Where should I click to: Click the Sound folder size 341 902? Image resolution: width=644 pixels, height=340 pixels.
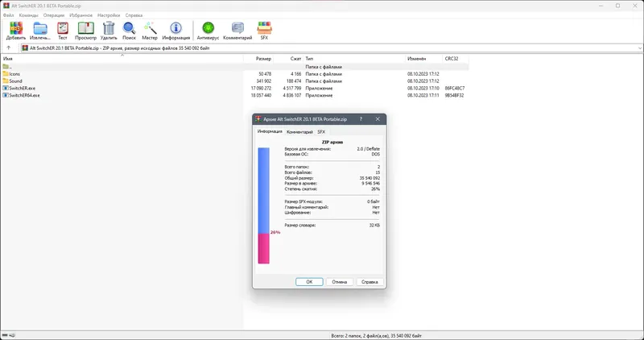[x=264, y=81]
